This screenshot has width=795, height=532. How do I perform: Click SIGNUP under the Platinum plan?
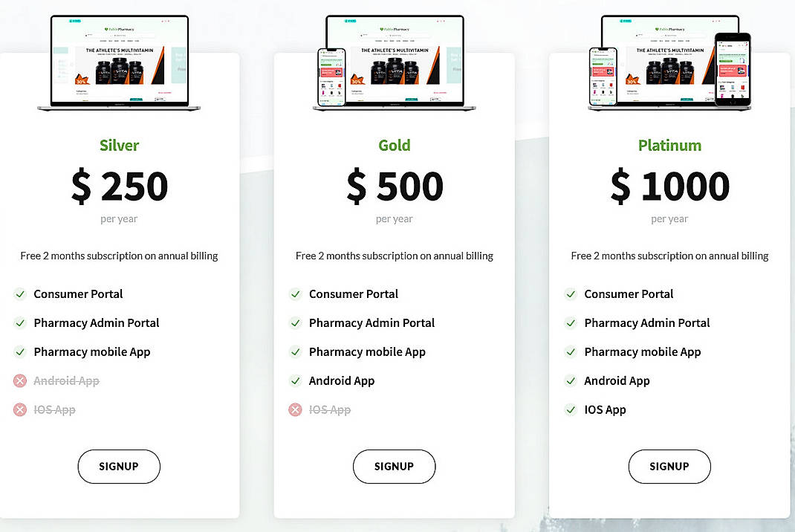669,467
